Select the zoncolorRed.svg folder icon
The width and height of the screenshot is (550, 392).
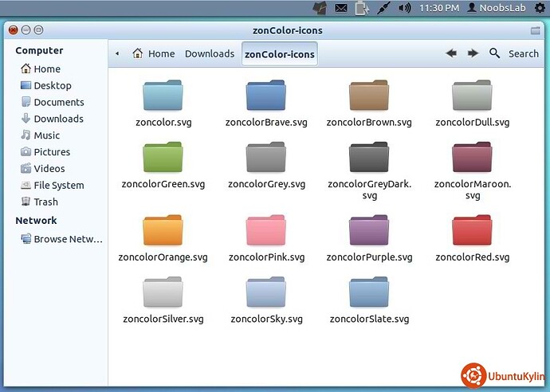[472, 231]
